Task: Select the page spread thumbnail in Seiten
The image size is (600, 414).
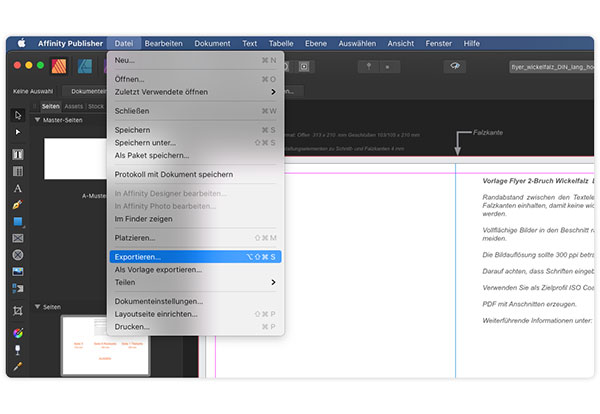Action: pos(105,345)
